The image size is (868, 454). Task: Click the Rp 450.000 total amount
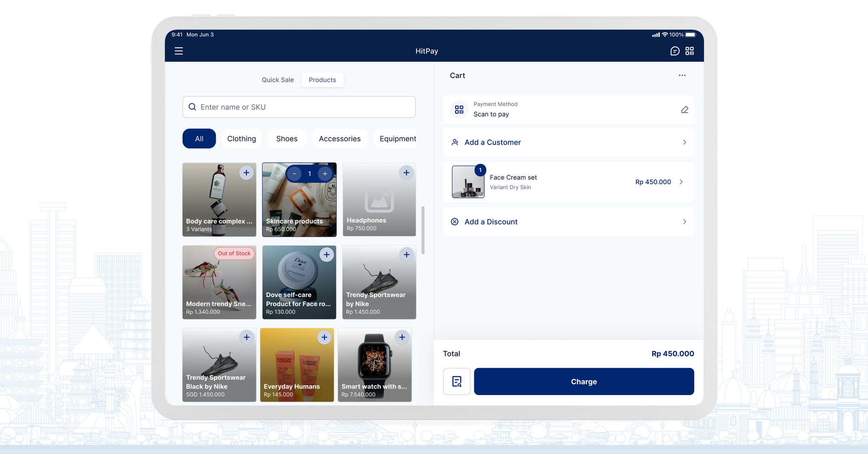pos(673,354)
